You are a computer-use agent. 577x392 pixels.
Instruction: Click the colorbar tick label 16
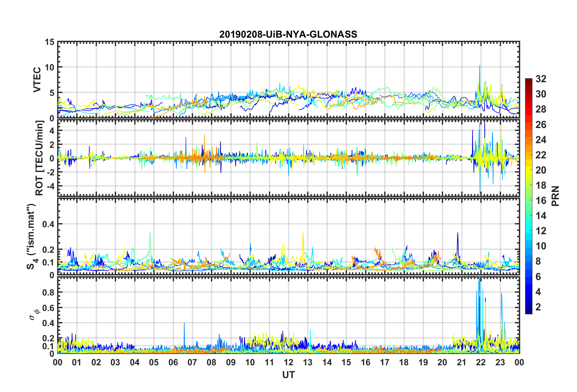tap(541, 201)
